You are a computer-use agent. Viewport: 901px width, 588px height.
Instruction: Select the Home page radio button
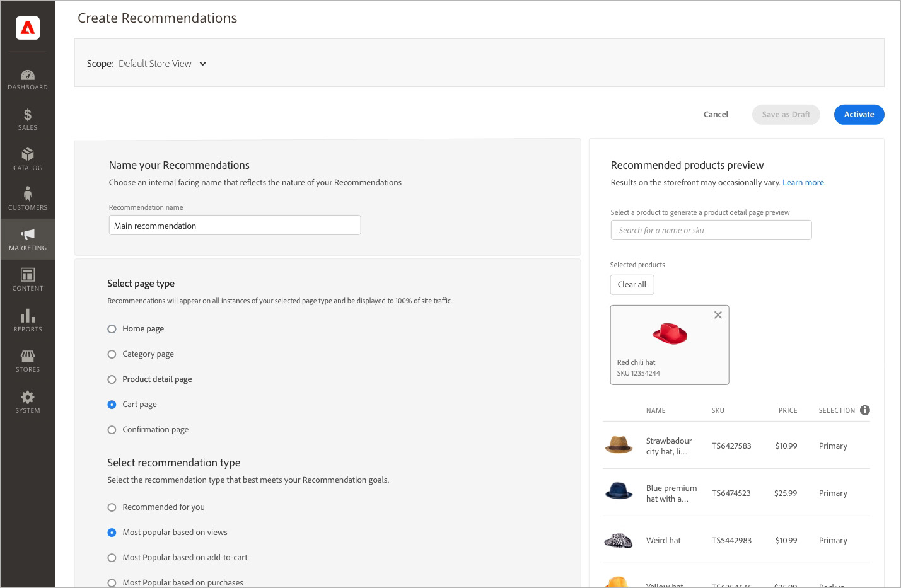[112, 329]
